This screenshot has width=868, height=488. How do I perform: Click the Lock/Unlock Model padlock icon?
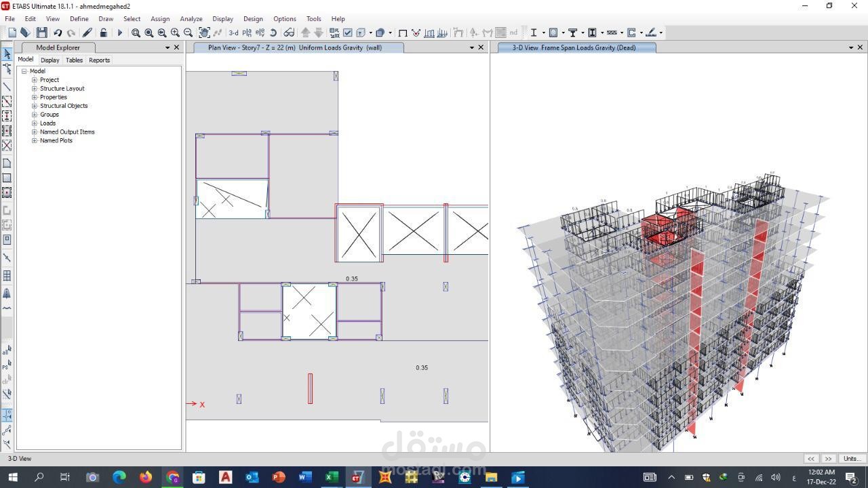coord(103,33)
